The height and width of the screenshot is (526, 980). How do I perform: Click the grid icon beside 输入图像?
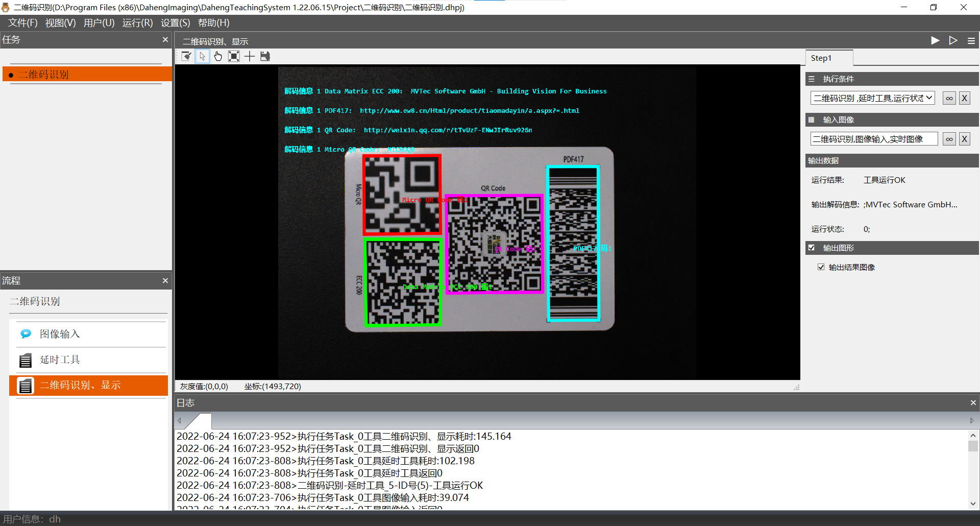812,120
